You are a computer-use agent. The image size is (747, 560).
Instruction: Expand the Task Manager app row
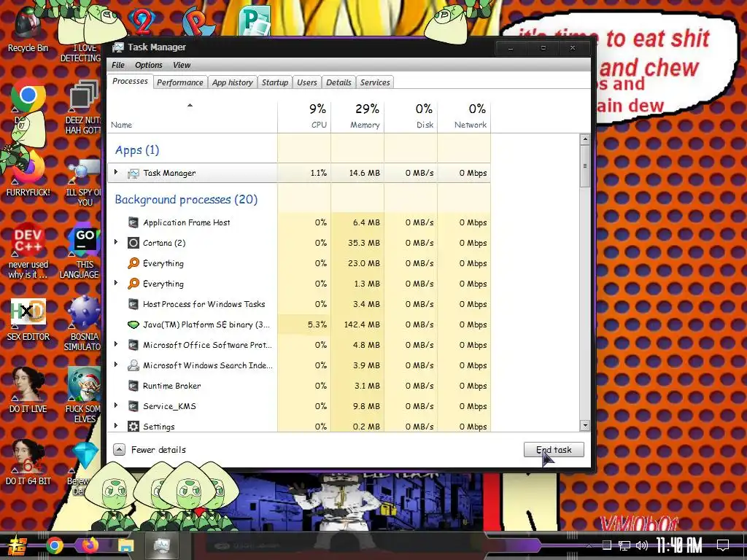(116, 172)
